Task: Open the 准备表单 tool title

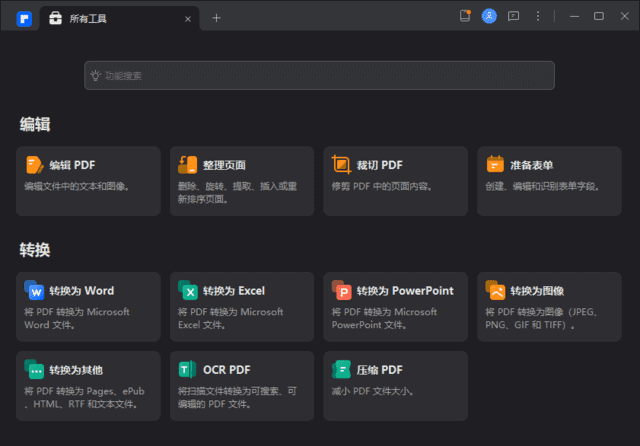Action: (532, 165)
